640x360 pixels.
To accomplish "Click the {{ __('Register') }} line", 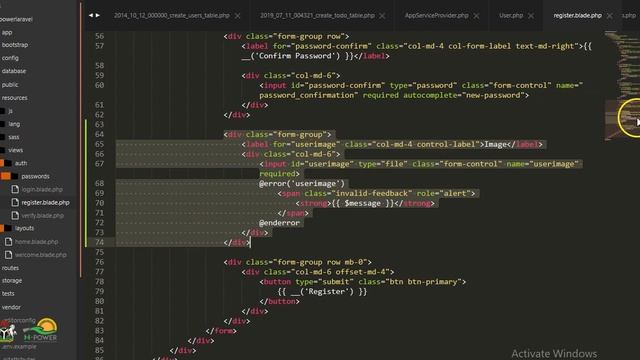I will (x=322, y=292).
